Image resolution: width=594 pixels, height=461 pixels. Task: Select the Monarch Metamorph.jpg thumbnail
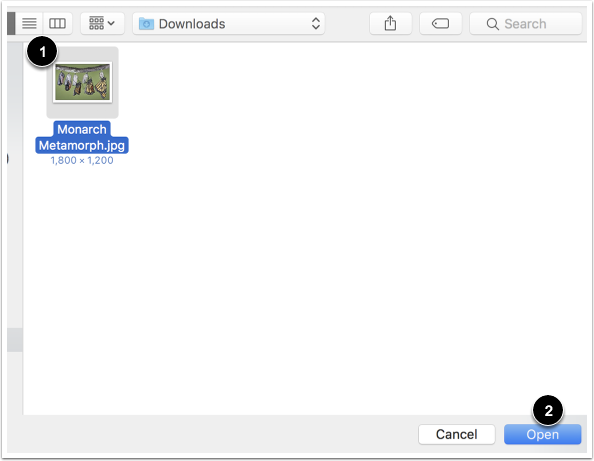(x=83, y=82)
